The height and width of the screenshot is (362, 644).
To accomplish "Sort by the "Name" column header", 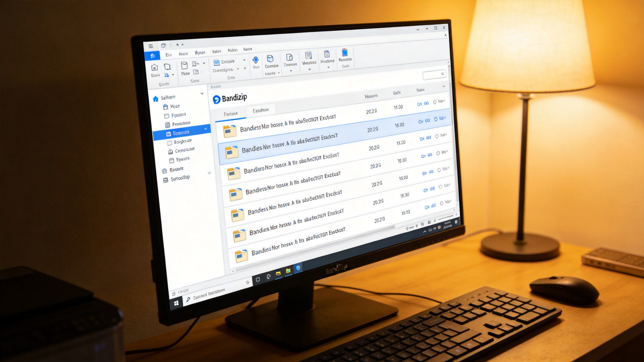I will click(420, 90).
